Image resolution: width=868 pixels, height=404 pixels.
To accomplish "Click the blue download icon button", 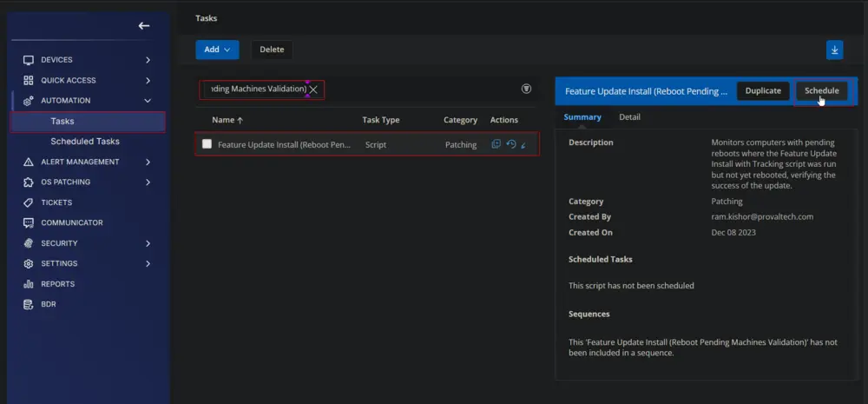I will pos(835,50).
